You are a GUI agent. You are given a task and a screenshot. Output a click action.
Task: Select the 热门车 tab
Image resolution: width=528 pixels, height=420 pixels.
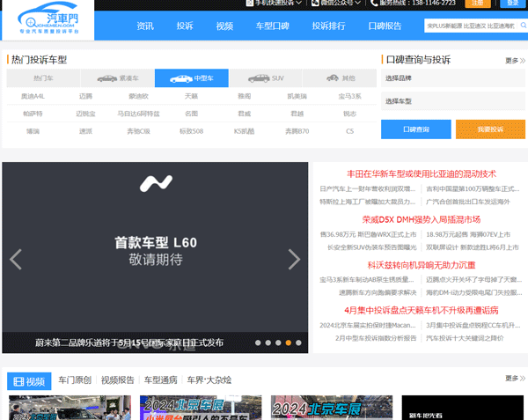tap(43, 78)
